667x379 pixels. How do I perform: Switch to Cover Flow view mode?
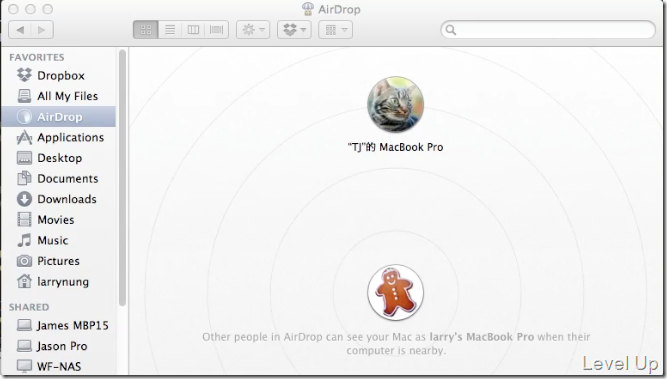tap(217, 30)
